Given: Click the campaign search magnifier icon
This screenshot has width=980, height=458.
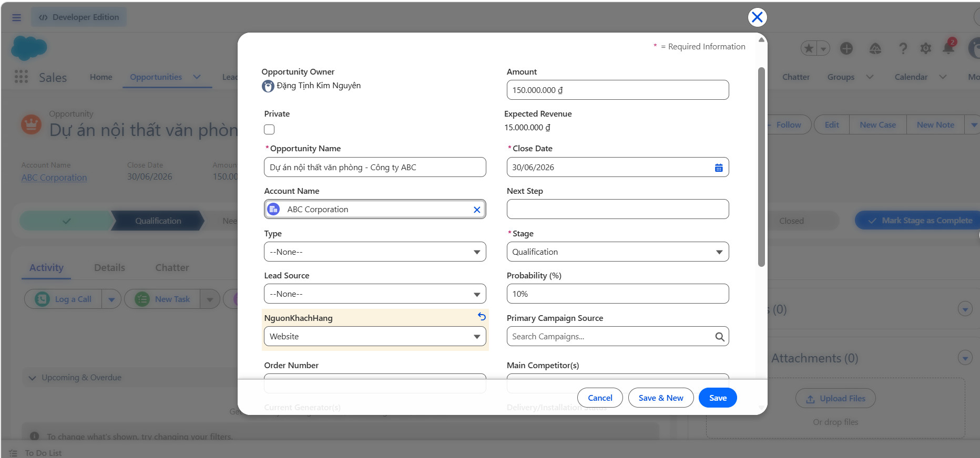Looking at the screenshot, I should (720, 337).
